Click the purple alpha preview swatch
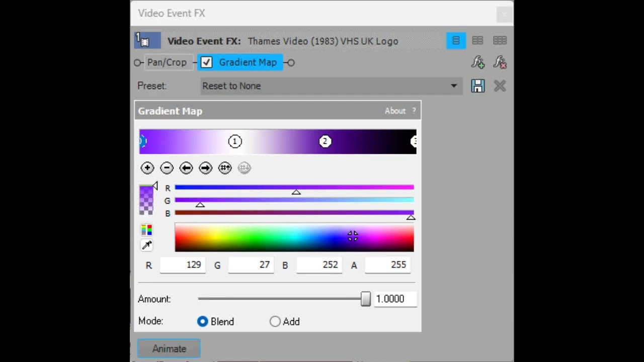 coord(146,200)
